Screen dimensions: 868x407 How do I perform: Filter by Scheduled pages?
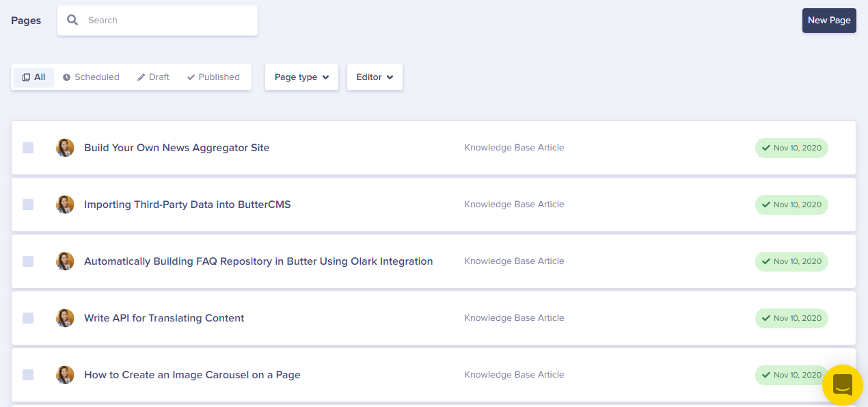pyautogui.click(x=91, y=77)
